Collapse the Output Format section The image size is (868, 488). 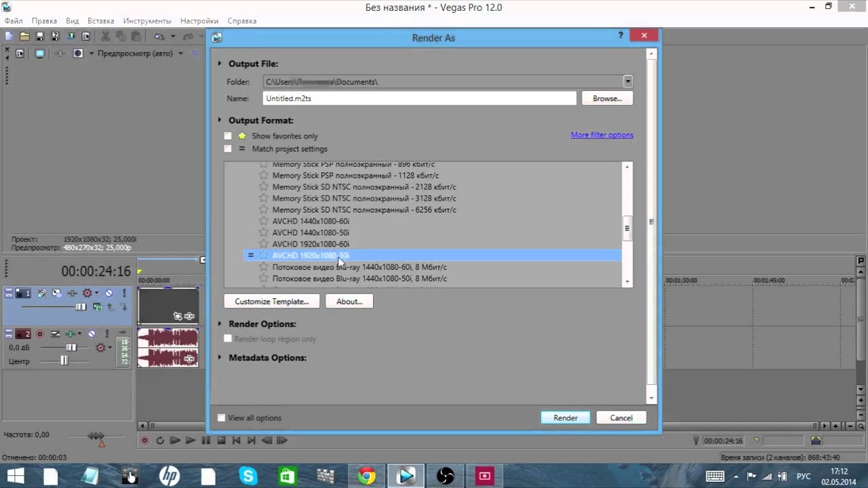(x=219, y=120)
